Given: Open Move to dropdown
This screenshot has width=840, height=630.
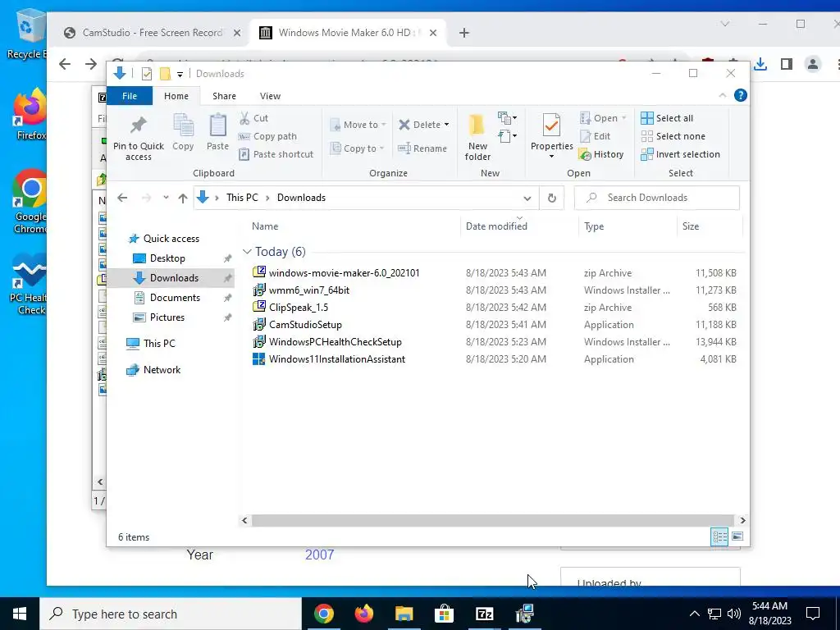Looking at the screenshot, I should [x=358, y=125].
